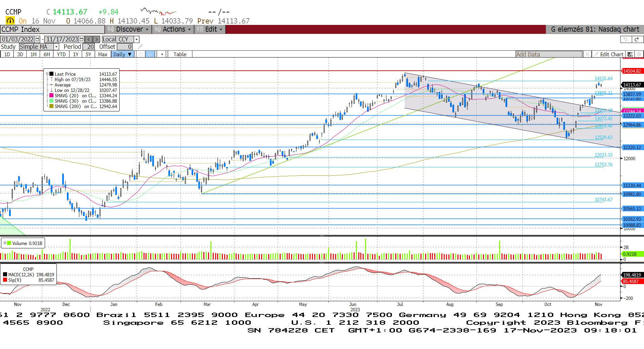Select the 1M range tab
Screen dimensions: 644x349
[33, 54]
